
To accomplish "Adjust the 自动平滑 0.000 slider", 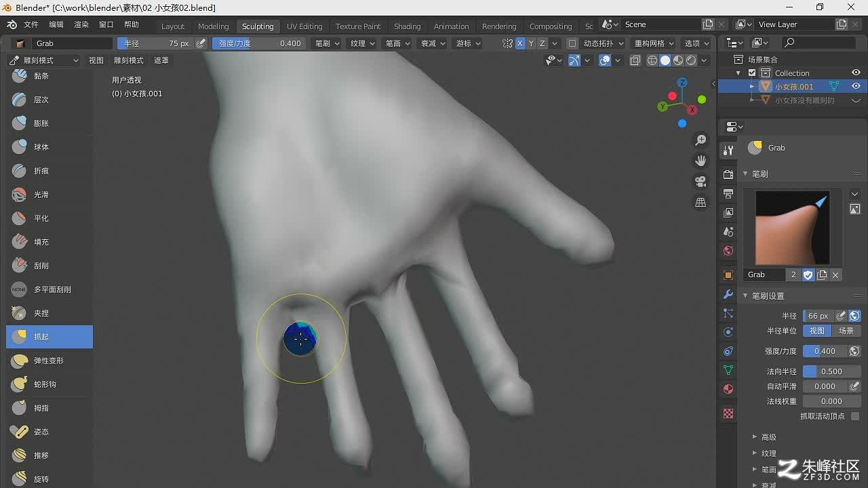I will (x=825, y=386).
